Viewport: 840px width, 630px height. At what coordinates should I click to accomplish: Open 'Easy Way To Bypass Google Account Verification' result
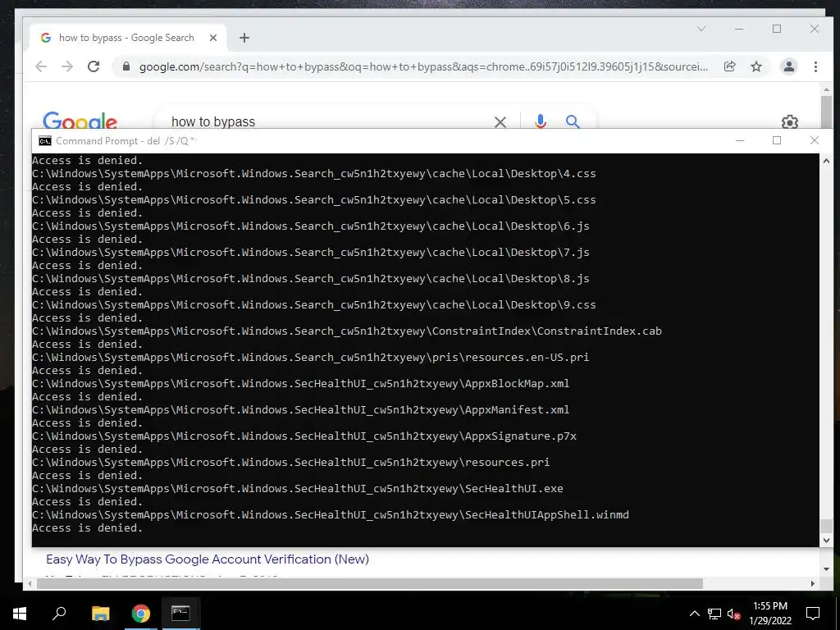(208, 559)
